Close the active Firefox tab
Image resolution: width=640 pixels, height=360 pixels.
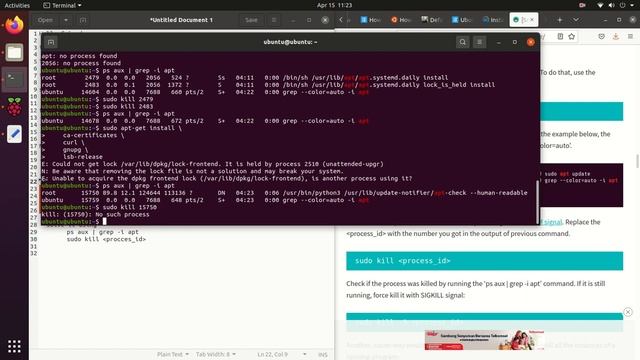(x=532, y=20)
